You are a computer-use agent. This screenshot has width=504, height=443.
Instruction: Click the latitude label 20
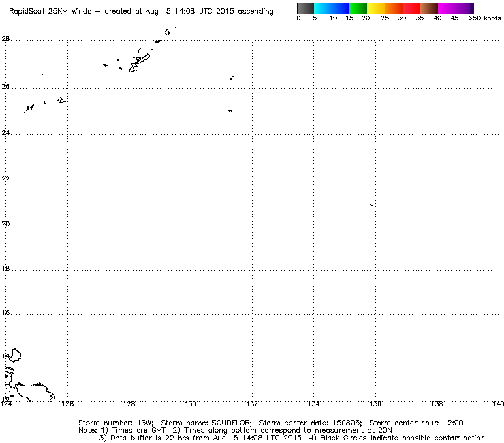click(x=5, y=224)
